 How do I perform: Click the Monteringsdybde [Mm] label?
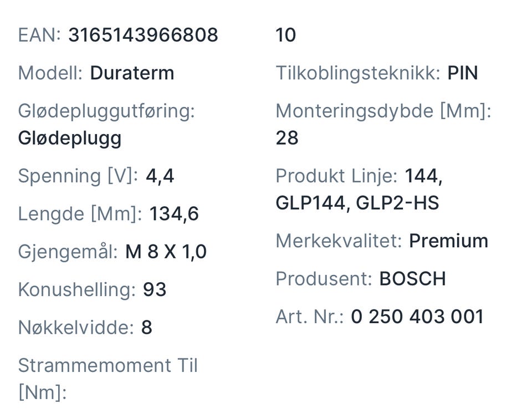pos(383,111)
